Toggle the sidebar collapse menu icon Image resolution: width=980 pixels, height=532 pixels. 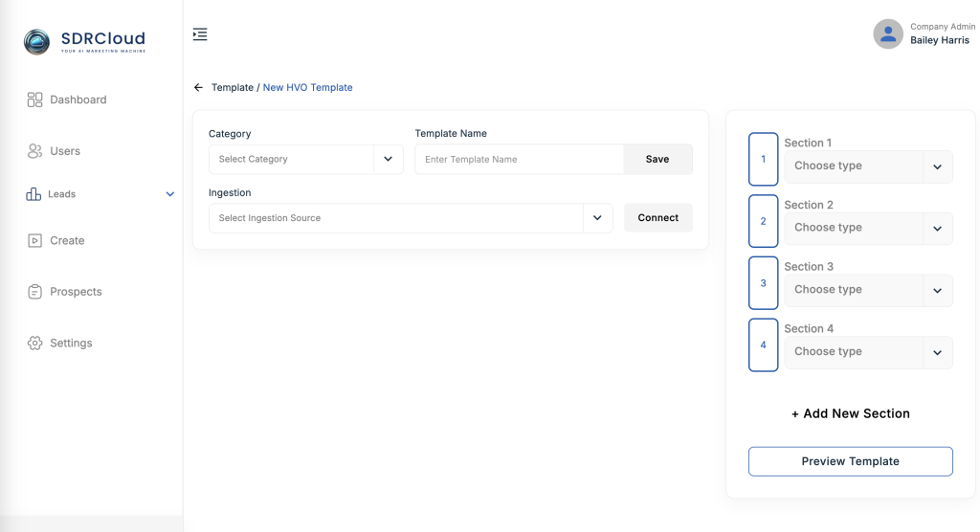pos(200,34)
